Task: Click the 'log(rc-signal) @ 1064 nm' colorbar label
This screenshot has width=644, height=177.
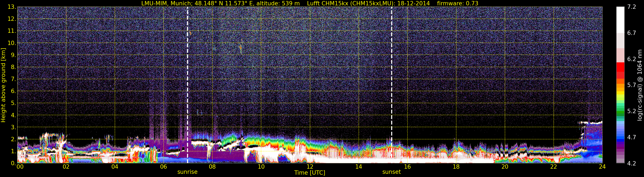Action: click(x=640, y=85)
